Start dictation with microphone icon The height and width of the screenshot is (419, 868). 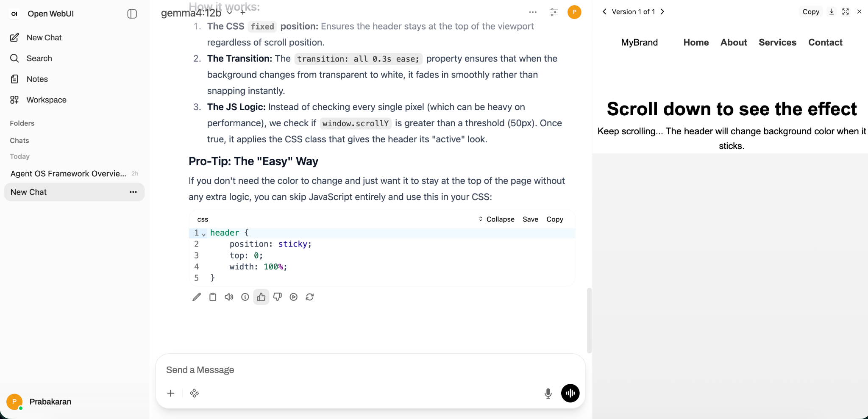(x=548, y=393)
